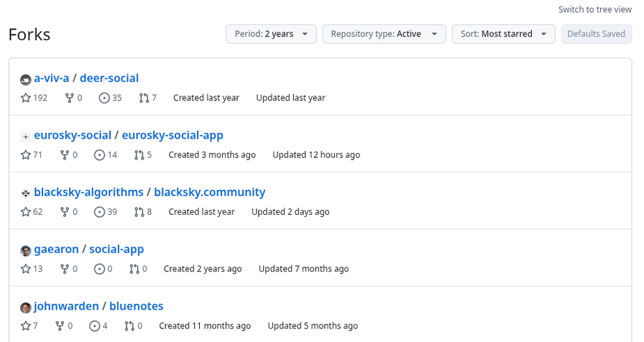Click the a-viv-a avatar image

click(x=25, y=79)
